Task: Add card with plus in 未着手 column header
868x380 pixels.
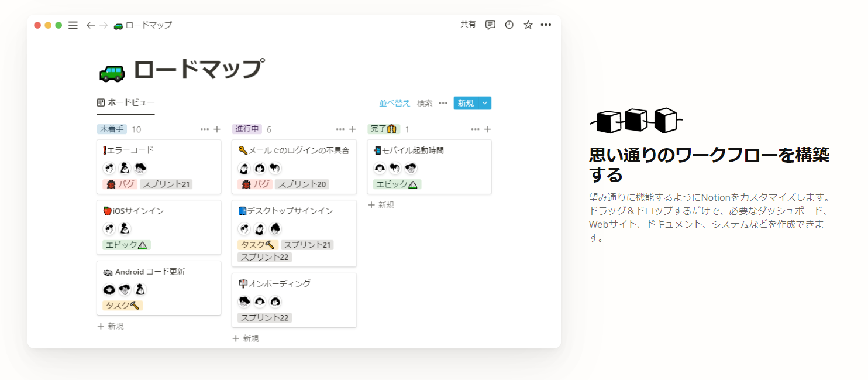Action: click(217, 129)
